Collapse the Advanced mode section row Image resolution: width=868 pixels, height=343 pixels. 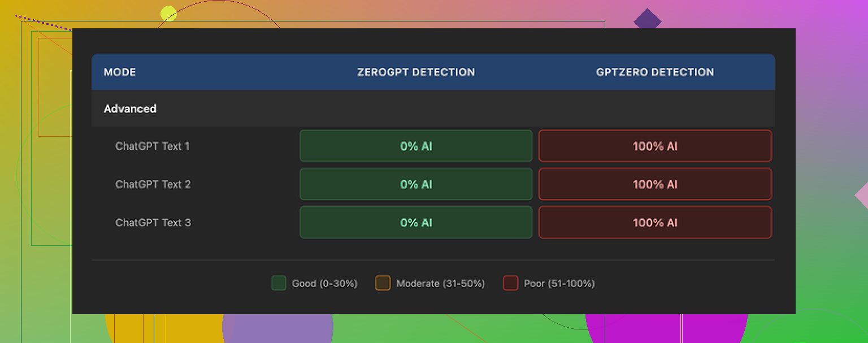[130, 108]
